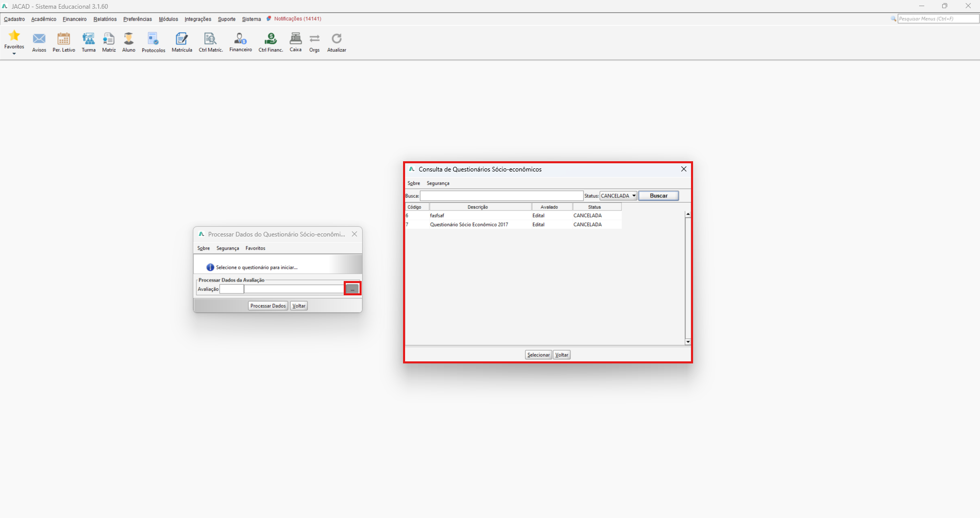Click the Pesquisar Menus search field

click(x=939, y=19)
